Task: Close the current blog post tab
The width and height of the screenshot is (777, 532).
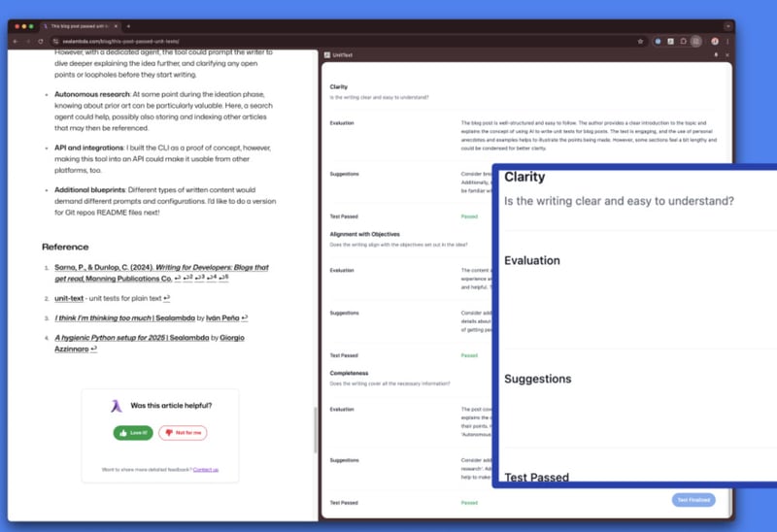Action: point(117,26)
